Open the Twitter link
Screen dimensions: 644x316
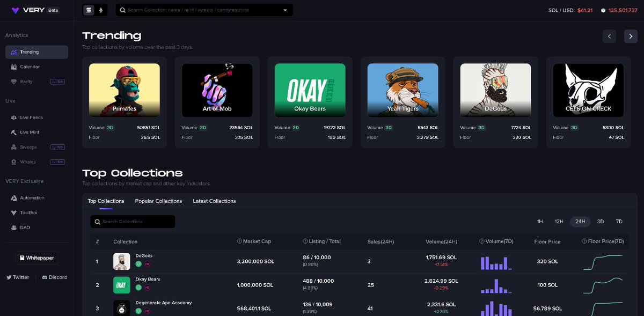tap(18, 277)
